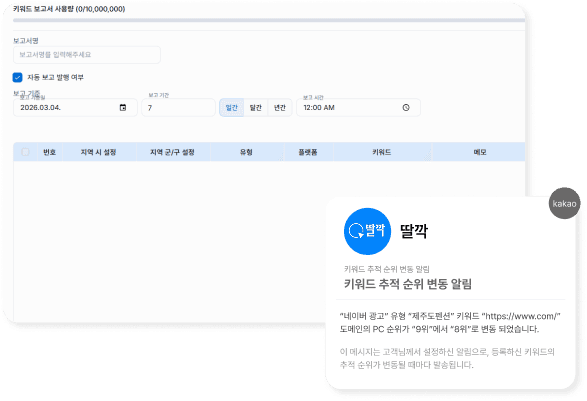Image resolution: width=587 pixels, height=401 pixels.
Task: Open calendar picker icon in date field
Action: click(123, 107)
